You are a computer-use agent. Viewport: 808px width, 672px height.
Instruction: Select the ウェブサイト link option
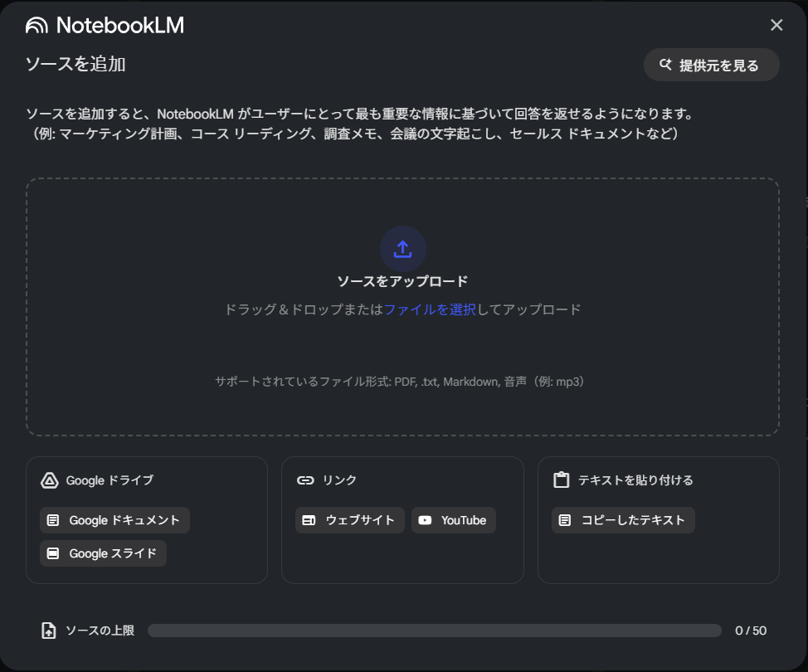coord(349,520)
